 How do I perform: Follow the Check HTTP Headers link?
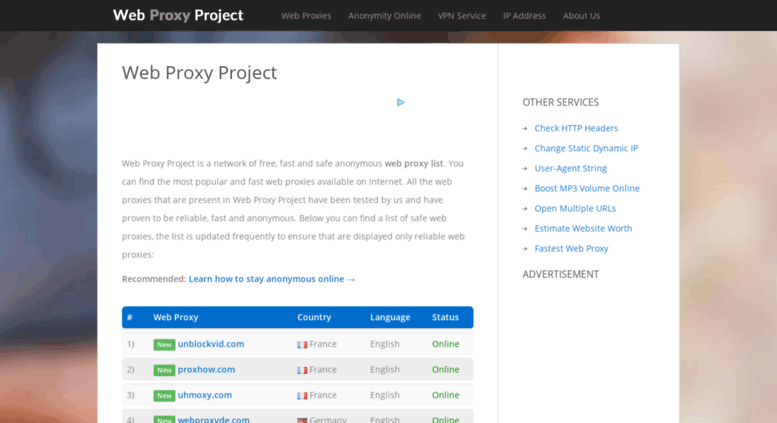pyautogui.click(x=576, y=128)
